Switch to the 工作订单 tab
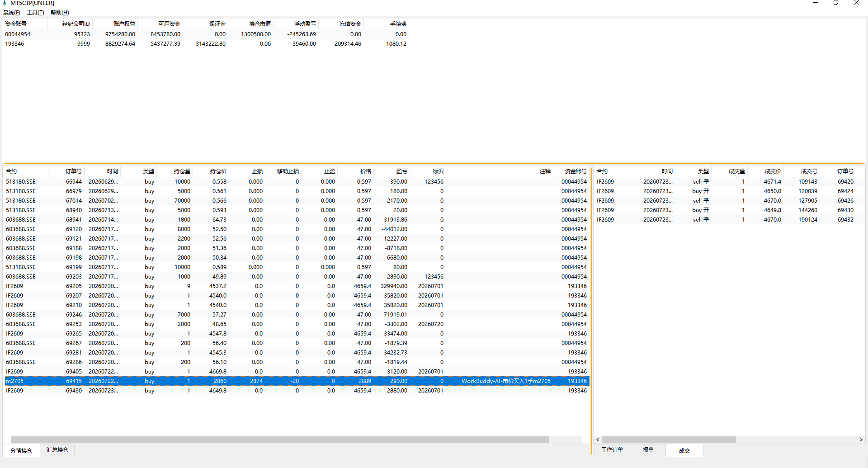868x468 pixels. pos(612,450)
